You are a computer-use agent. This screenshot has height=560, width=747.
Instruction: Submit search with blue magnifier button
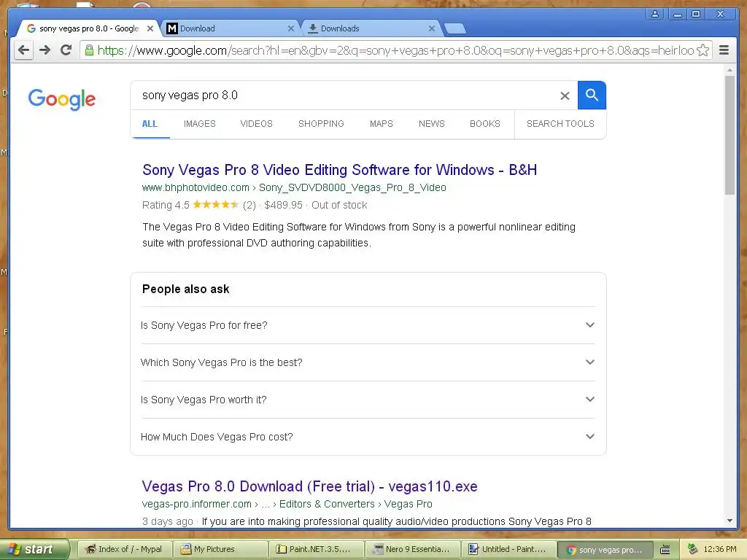(x=592, y=96)
